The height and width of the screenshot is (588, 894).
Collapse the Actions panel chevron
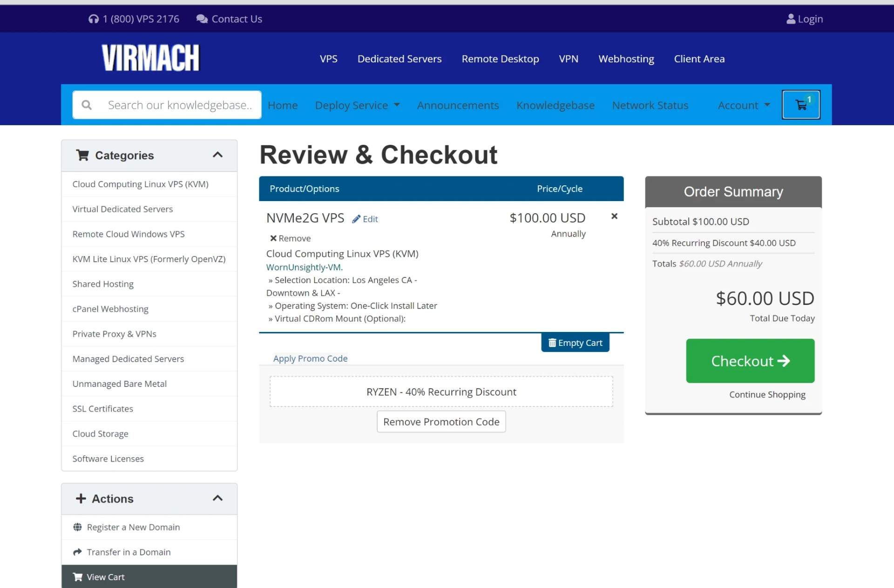(x=217, y=498)
